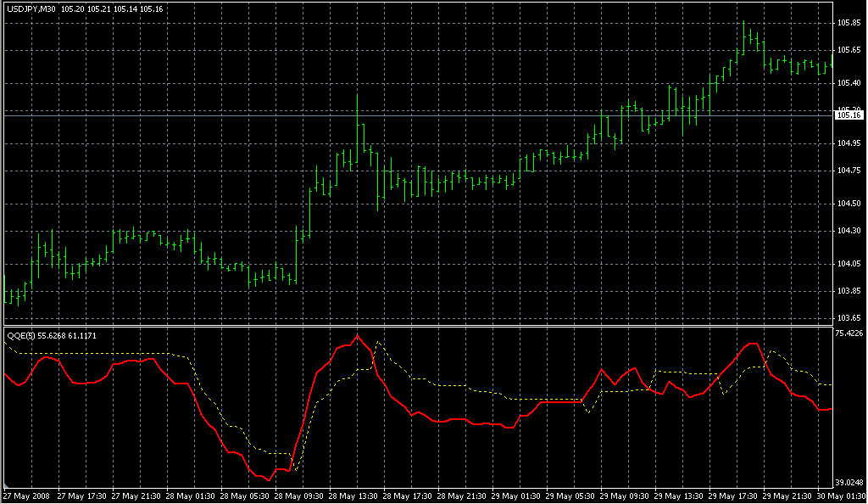The height and width of the screenshot is (504, 868).
Task: Click the 75.4226 indicator scale value
Action: pyautogui.click(x=850, y=333)
